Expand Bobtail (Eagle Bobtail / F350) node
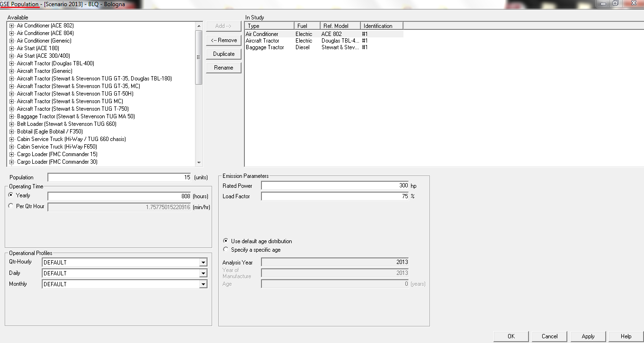Screen dimensions: 644x343 (x=12, y=132)
